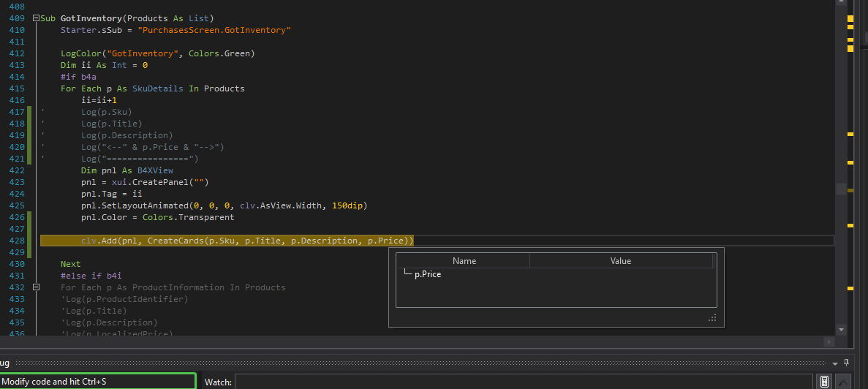Click the line number 422 in gutter
Screen dimensions: 868x389
point(15,170)
